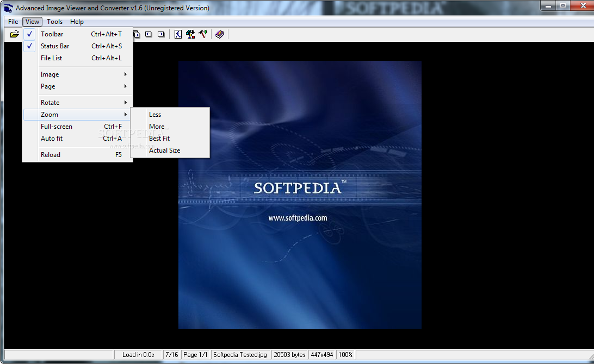Select Less in Zoom submenu
594x364 pixels.
coord(170,115)
